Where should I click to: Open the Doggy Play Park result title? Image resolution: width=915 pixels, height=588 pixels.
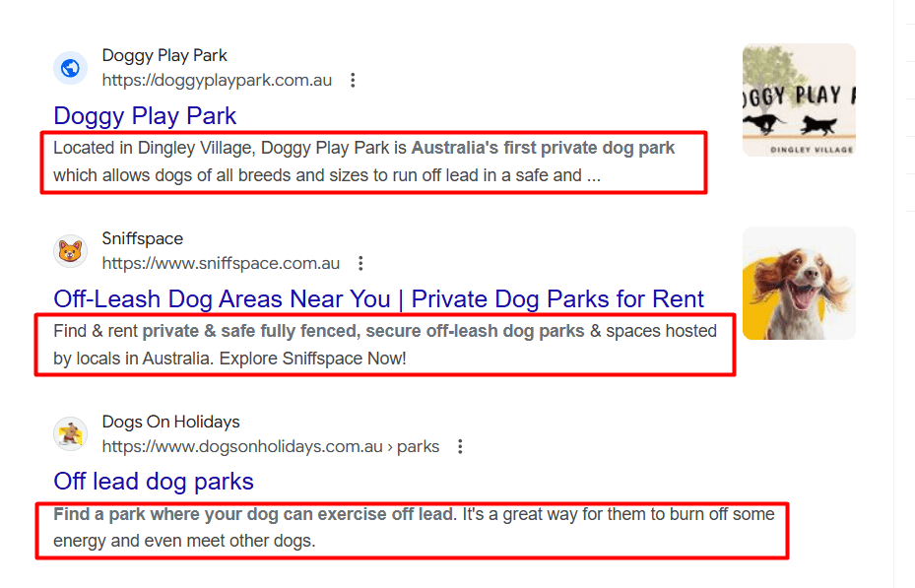coord(145,116)
